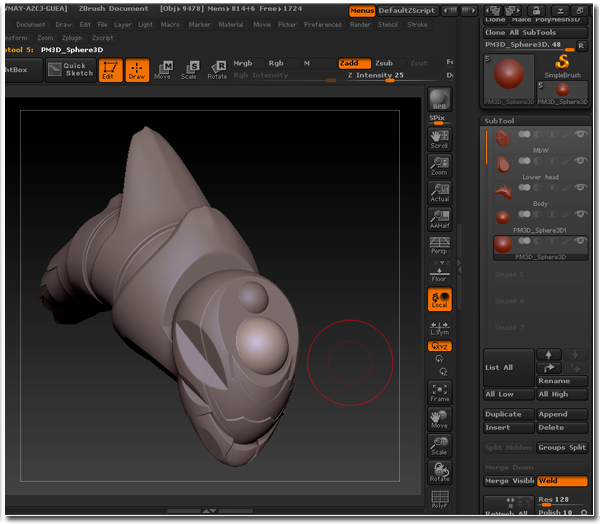Select the PM3D_Sphere3D1 subtool thumbnail
Image resolution: width=600 pixels, height=524 pixels.
[503, 218]
